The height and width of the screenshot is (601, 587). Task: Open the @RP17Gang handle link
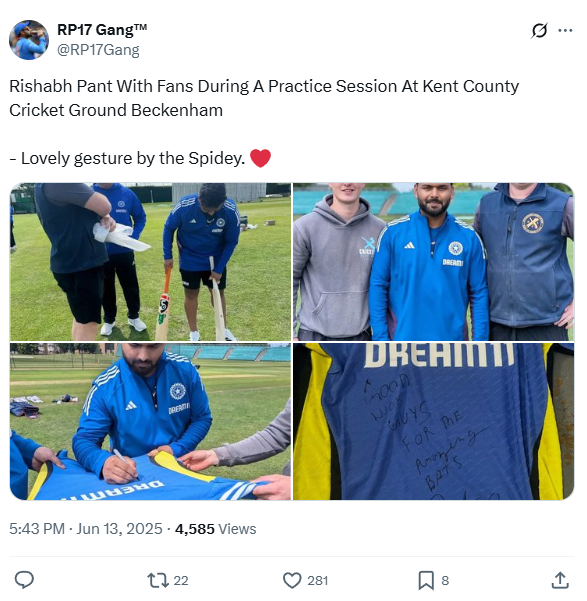(98, 50)
